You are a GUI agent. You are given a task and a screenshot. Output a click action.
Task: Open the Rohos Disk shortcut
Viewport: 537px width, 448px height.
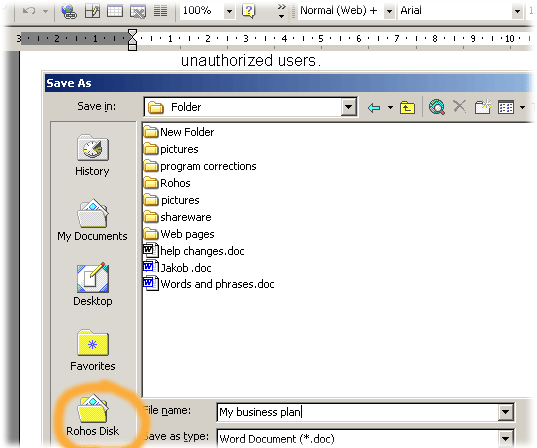(92, 415)
